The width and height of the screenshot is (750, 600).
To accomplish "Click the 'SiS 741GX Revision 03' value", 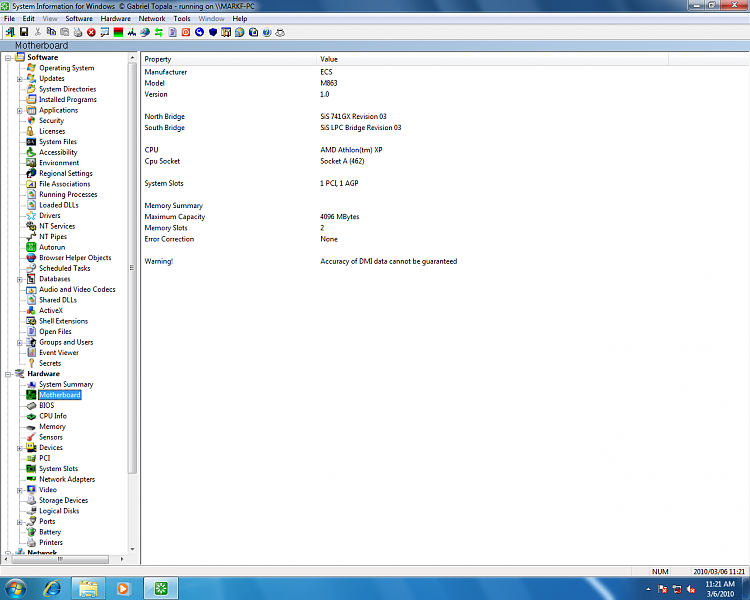I will pos(353,116).
